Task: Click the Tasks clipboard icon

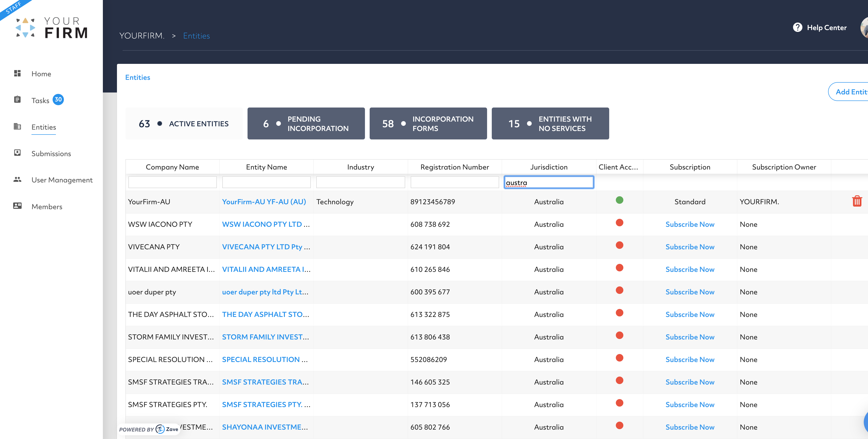Action: click(17, 100)
